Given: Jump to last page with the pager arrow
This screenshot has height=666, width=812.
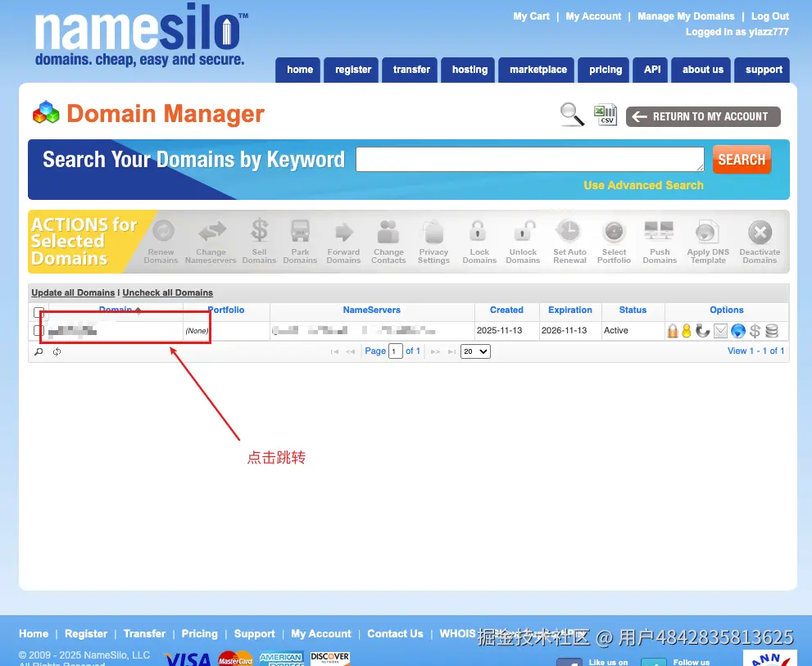Looking at the screenshot, I should [x=451, y=351].
